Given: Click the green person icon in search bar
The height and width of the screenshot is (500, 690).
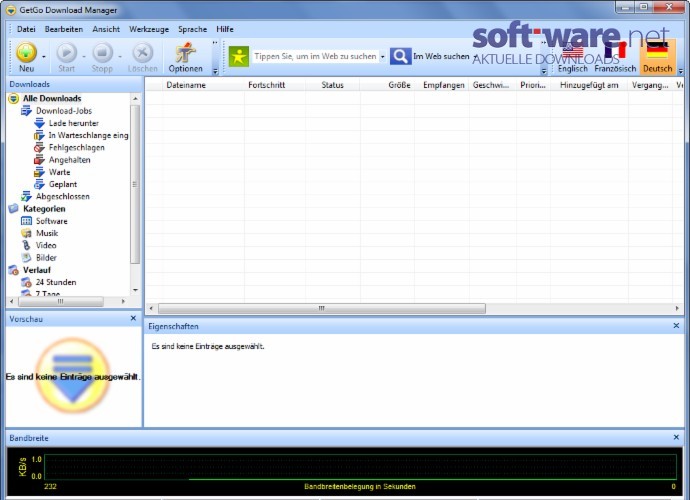Looking at the screenshot, I should click(x=239, y=57).
